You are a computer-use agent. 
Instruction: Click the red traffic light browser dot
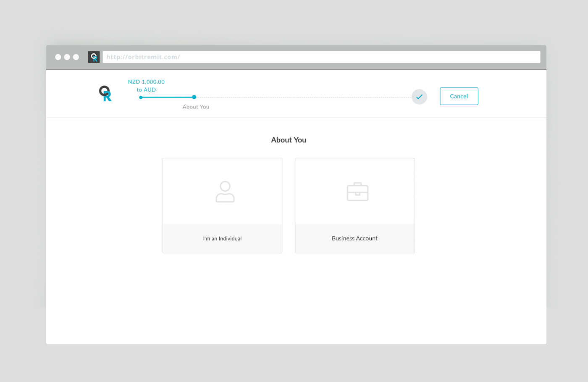tap(58, 57)
